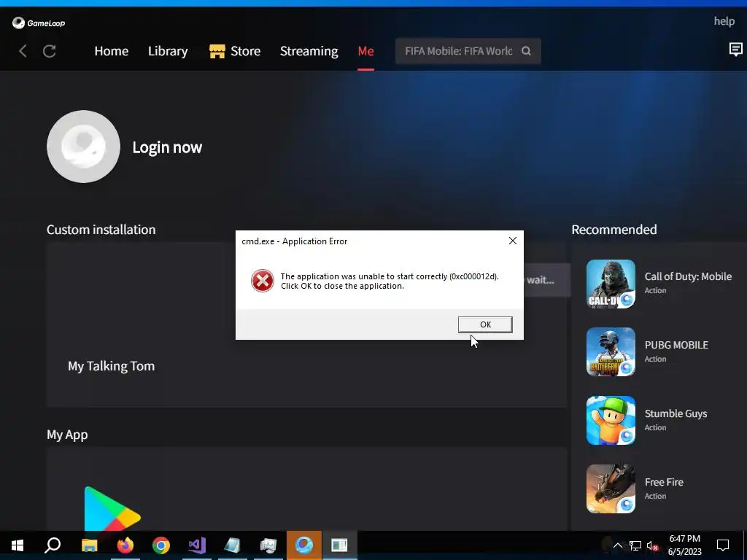747x560 pixels.
Task: Click the Stumble Guys title text
Action: tap(676, 413)
